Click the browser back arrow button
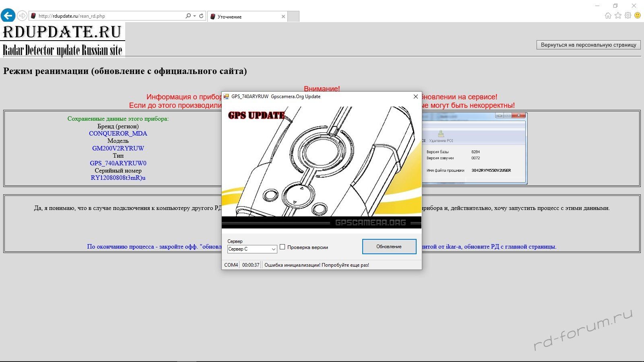644x362 pixels. coord(8,16)
